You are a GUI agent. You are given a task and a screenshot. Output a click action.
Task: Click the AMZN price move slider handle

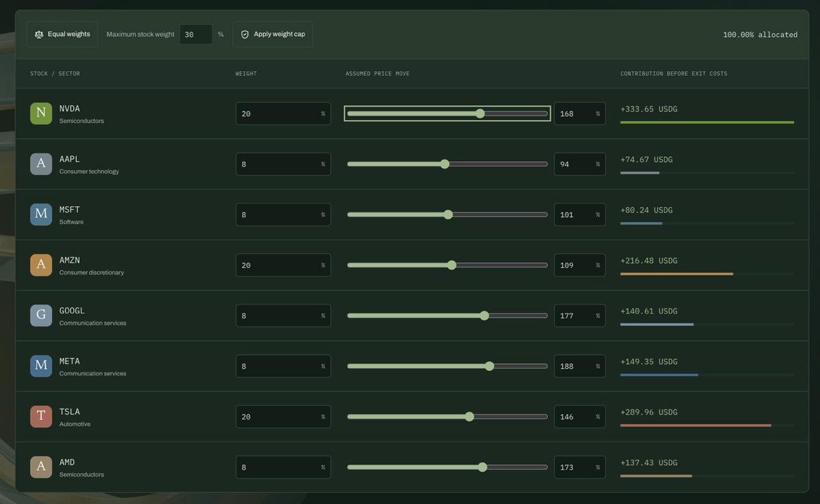tap(452, 265)
